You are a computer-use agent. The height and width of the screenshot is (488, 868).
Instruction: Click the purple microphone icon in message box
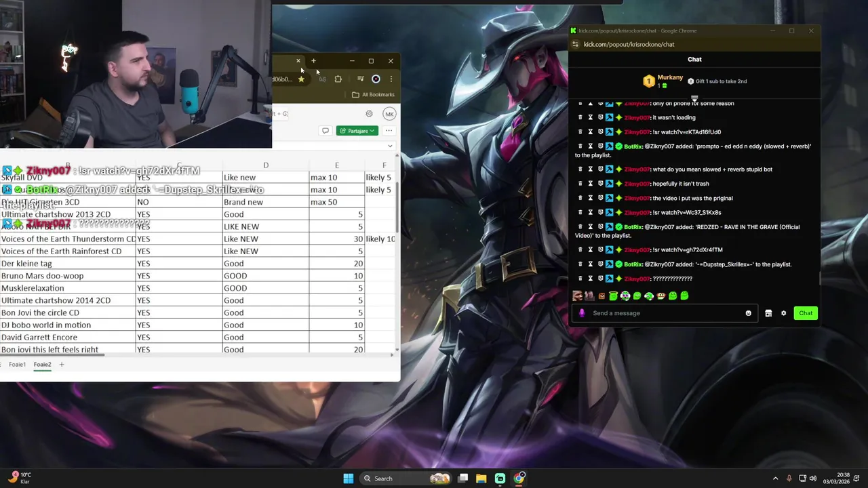point(582,313)
